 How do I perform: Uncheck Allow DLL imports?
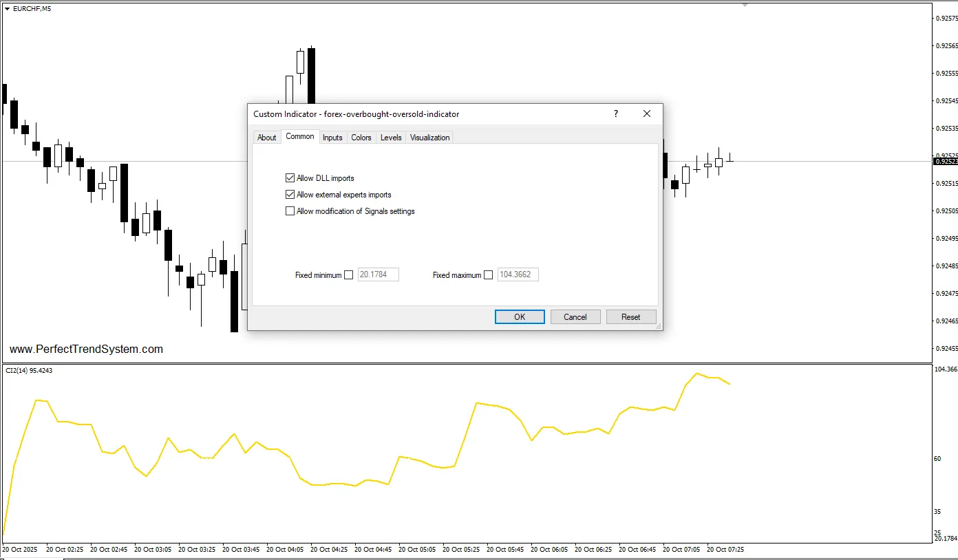pyautogui.click(x=290, y=178)
